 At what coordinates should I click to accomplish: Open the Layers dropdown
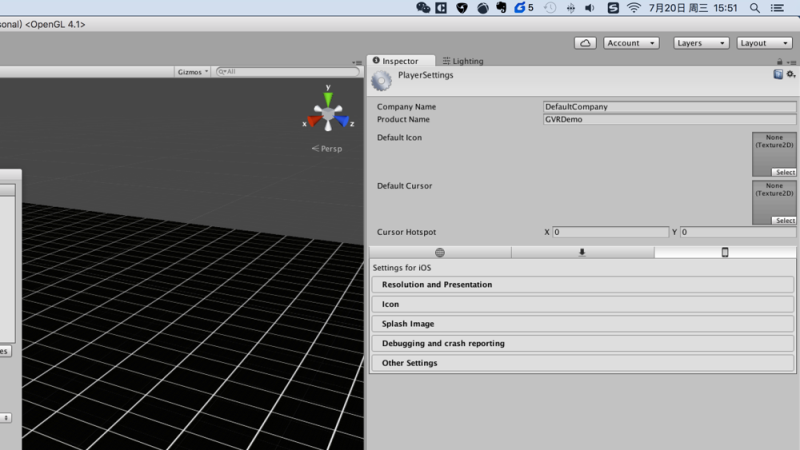pyautogui.click(x=701, y=43)
